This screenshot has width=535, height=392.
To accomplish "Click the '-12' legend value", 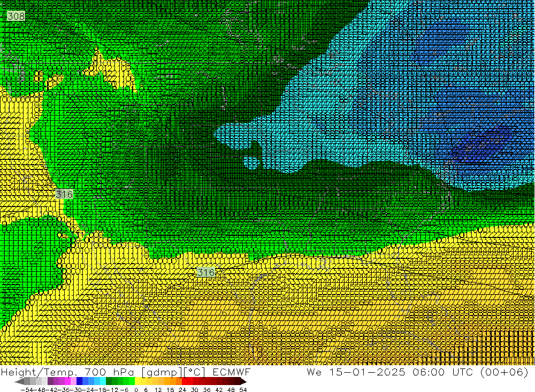I will (112, 390).
